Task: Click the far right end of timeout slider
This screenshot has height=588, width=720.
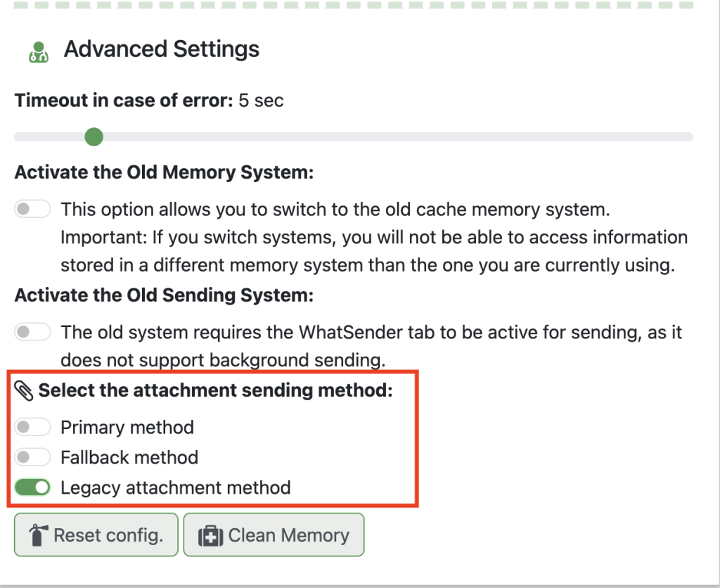Action: (x=689, y=136)
